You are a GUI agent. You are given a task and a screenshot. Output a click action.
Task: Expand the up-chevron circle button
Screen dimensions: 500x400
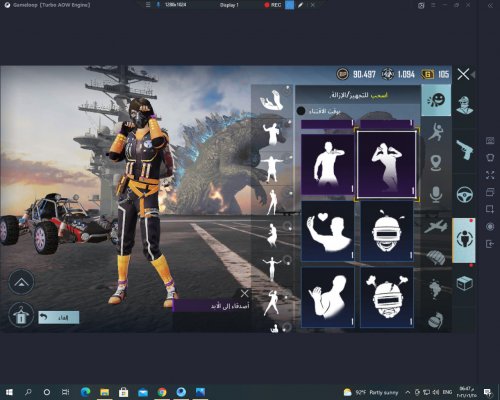tap(21, 282)
